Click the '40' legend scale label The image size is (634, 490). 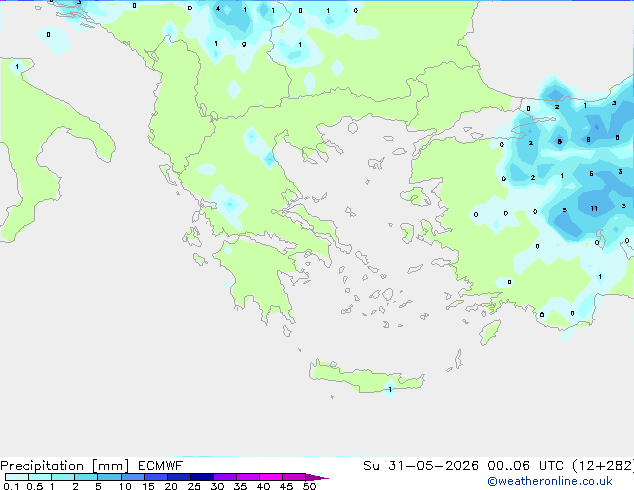(x=263, y=486)
